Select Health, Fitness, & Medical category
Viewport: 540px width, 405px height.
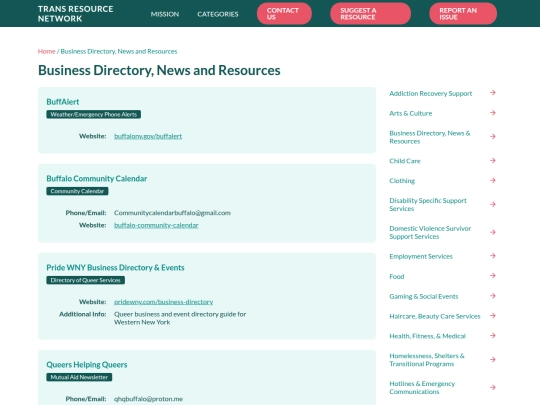pyautogui.click(x=427, y=336)
